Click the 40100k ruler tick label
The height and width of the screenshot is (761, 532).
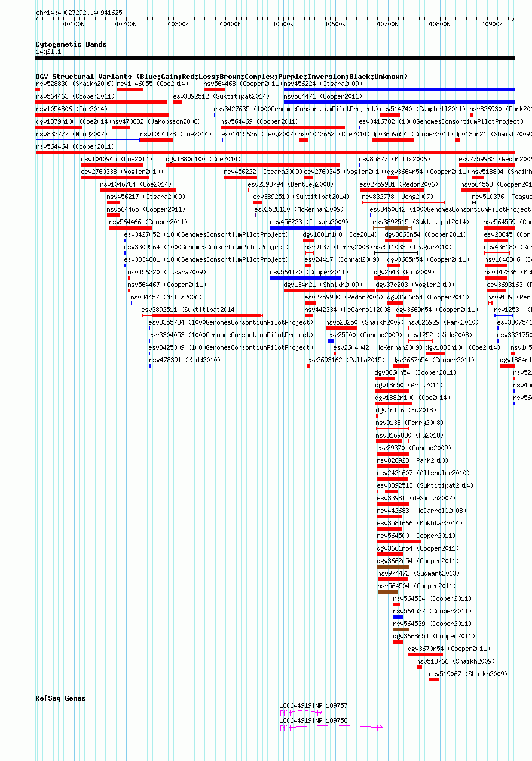point(74,24)
